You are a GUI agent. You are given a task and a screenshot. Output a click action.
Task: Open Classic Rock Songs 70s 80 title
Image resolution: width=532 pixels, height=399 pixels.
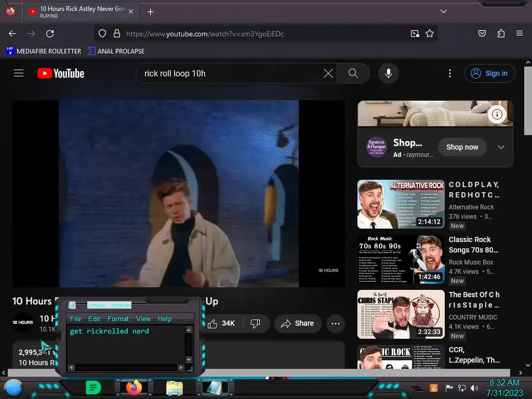[x=473, y=245]
